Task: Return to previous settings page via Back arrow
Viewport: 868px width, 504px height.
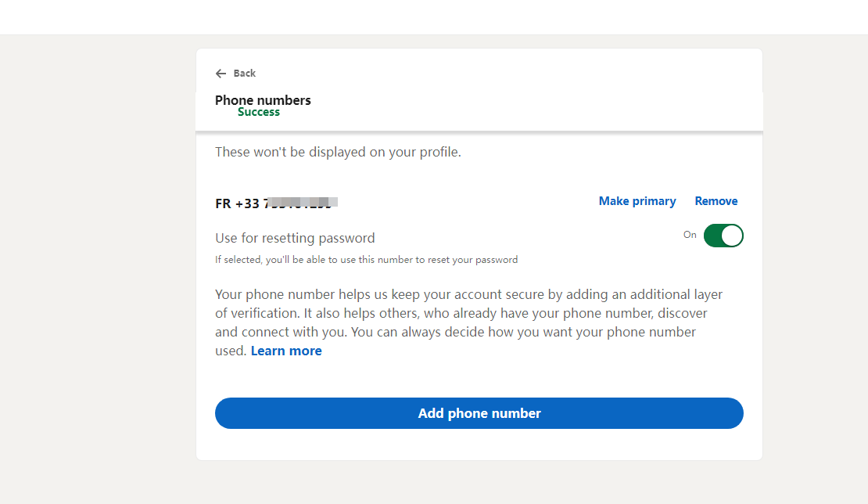Action: [x=221, y=73]
